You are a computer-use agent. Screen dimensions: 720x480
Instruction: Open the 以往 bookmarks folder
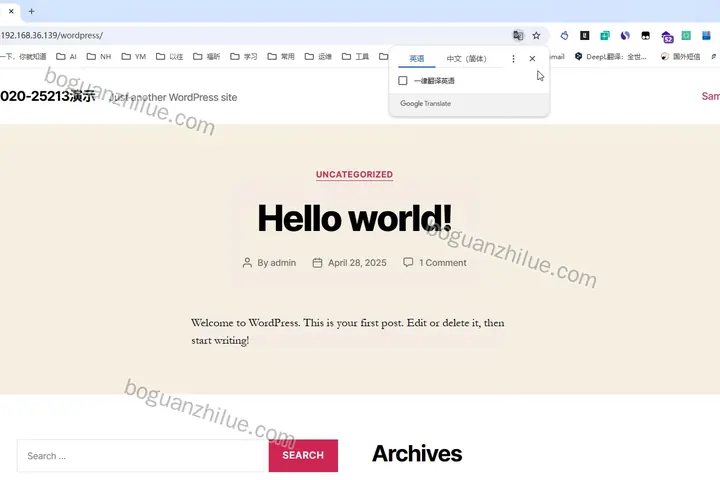coord(169,56)
